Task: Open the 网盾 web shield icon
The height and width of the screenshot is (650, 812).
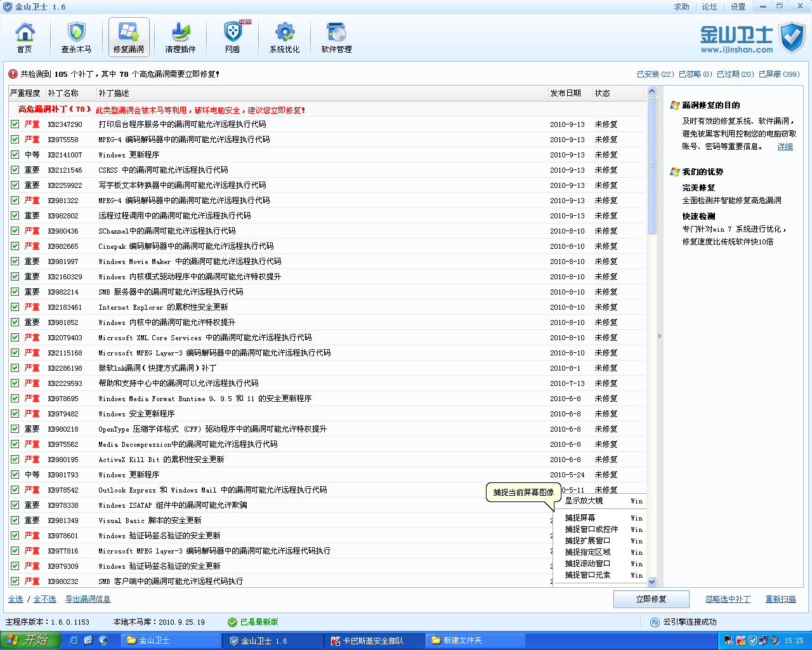Action: tap(233, 37)
